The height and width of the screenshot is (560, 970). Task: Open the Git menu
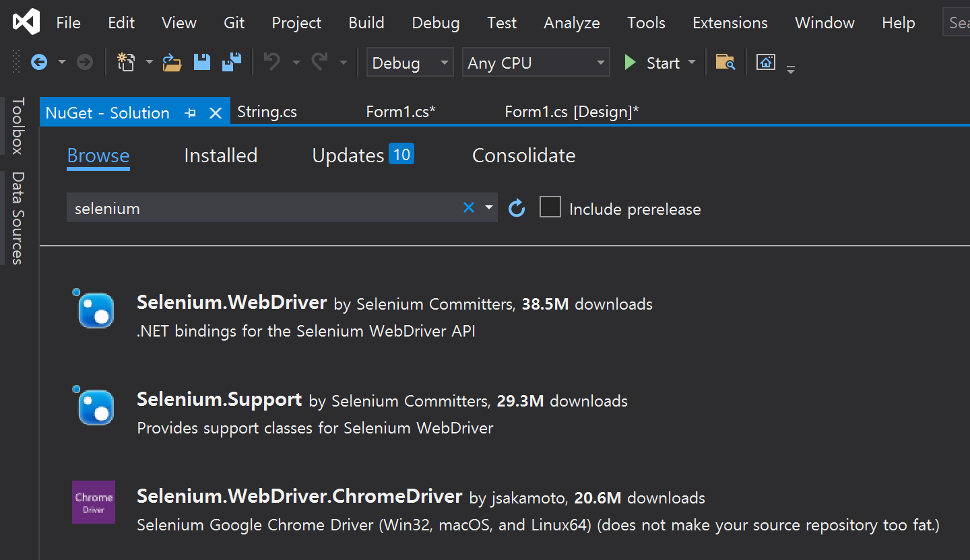pos(234,23)
